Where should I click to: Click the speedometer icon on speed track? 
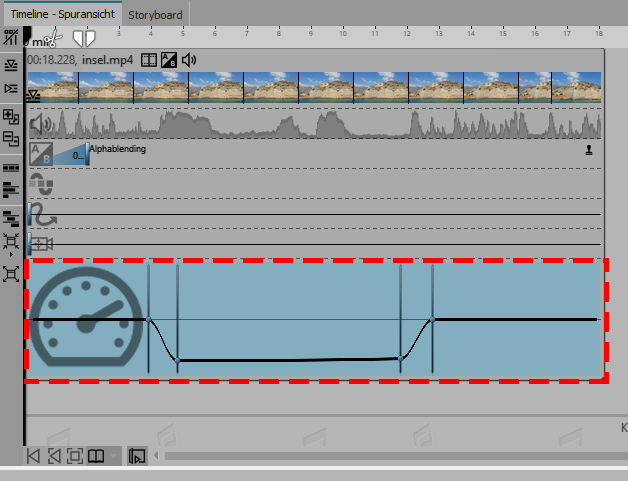pos(86,317)
